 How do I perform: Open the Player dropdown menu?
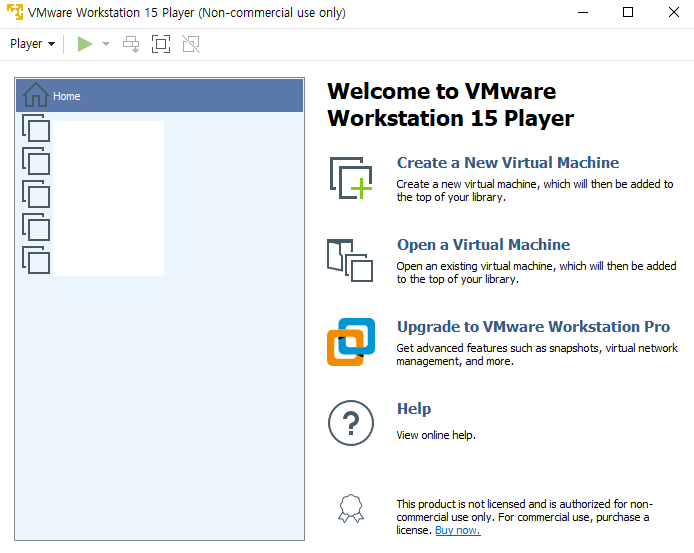click(x=32, y=44)
